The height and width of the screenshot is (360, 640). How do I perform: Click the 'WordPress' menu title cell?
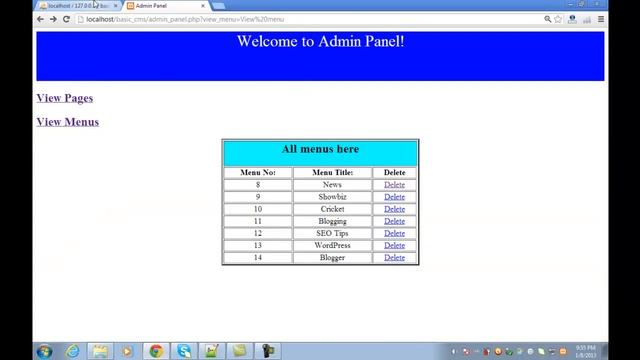(x=332, y=245)
